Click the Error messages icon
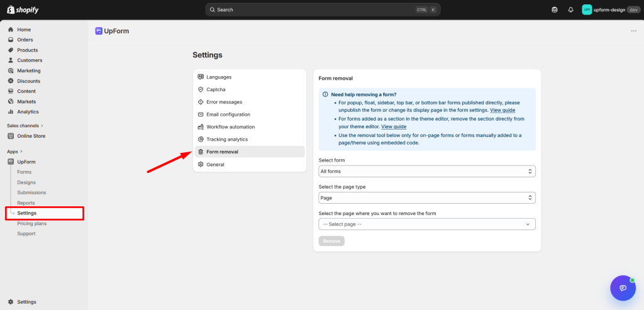The image size is (644, 310). 201,102
